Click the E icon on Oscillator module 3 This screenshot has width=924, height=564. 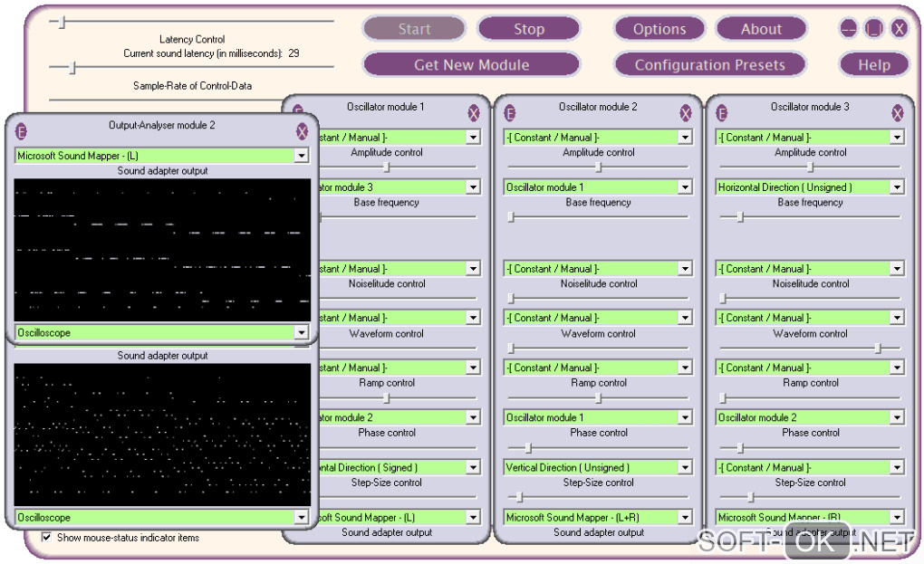[x=721, y=113]
